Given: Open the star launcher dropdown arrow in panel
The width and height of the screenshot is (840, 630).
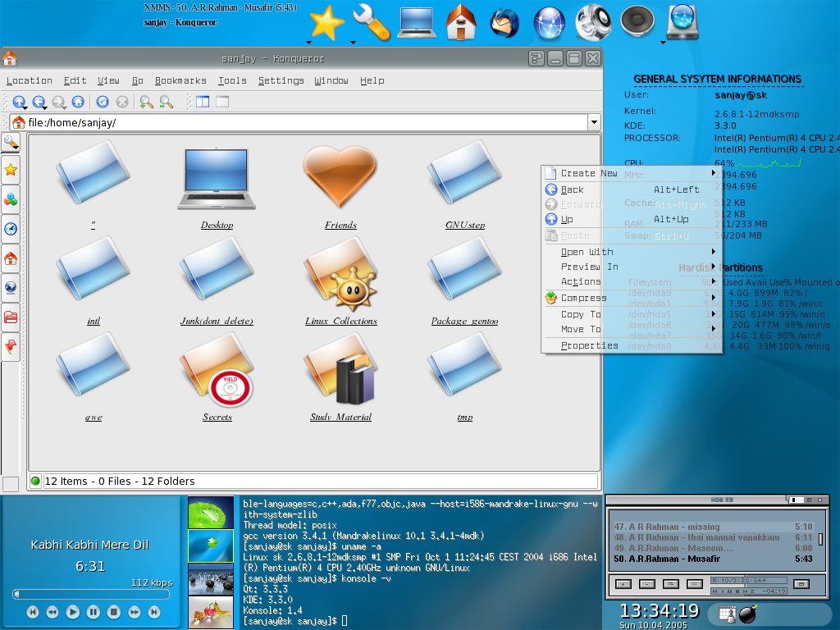Looking at the screenshot, I should click(308, 43).
